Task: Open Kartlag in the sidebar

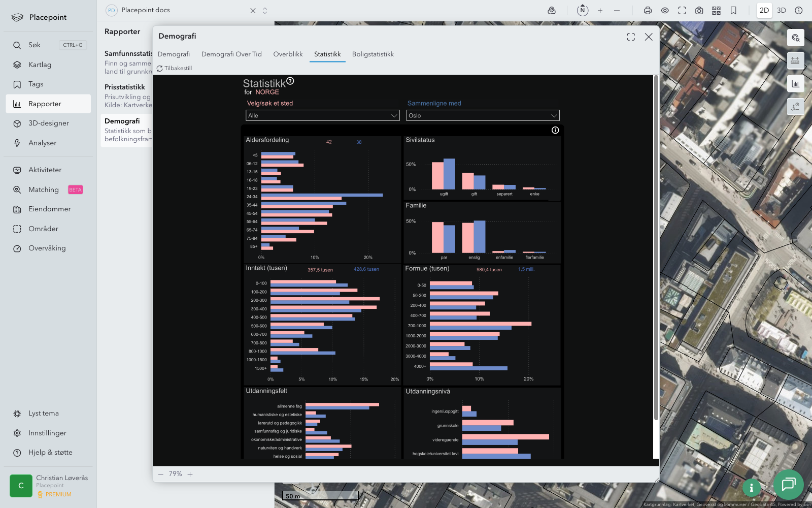Action: pyautogui.click(x=40, y=65)
